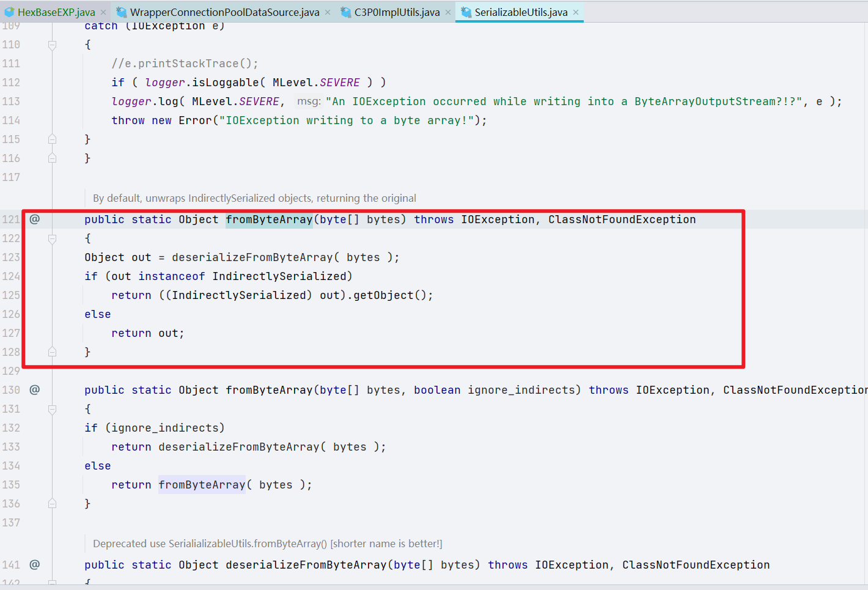Click 'if (ignore_indirects)' on line 132
This screenshot has height=590, width=868.
point(155,428)
